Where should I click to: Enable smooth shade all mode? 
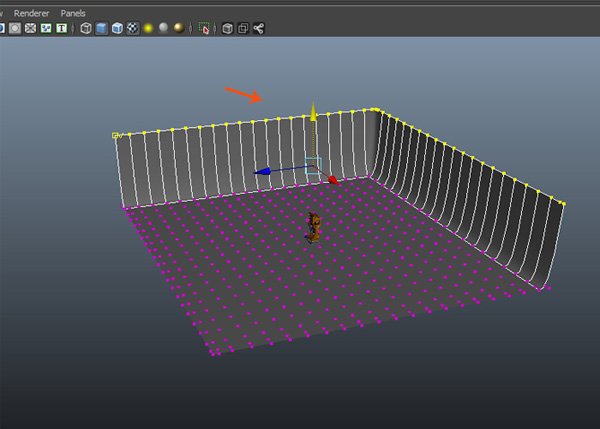point(101,28)
